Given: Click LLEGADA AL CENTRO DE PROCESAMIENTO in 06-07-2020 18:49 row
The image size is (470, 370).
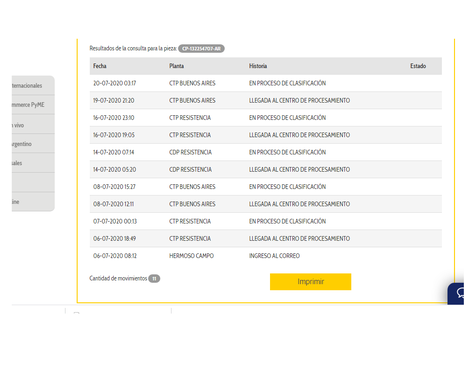Looking at the screenshot, I should [x=299, y=239].
